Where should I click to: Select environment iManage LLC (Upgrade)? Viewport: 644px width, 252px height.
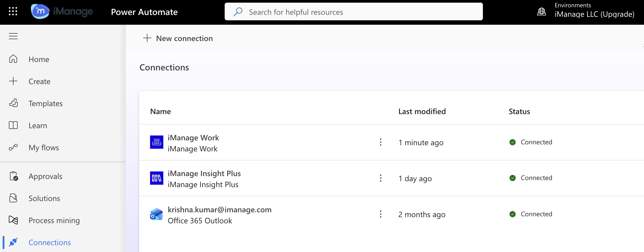click(595, 14)
